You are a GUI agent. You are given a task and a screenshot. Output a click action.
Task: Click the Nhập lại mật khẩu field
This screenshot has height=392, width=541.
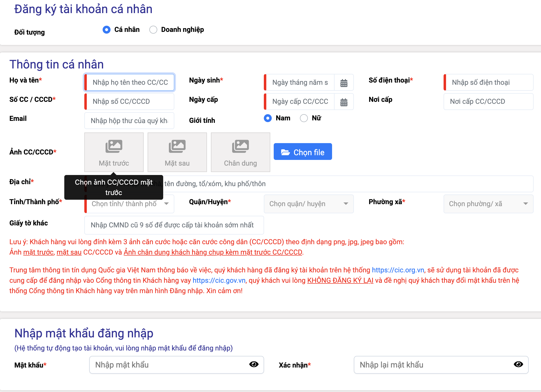441,365
